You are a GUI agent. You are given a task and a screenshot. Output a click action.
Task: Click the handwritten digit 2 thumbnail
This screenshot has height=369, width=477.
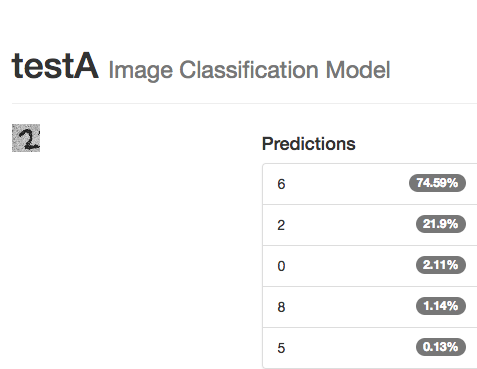[26, 138]
